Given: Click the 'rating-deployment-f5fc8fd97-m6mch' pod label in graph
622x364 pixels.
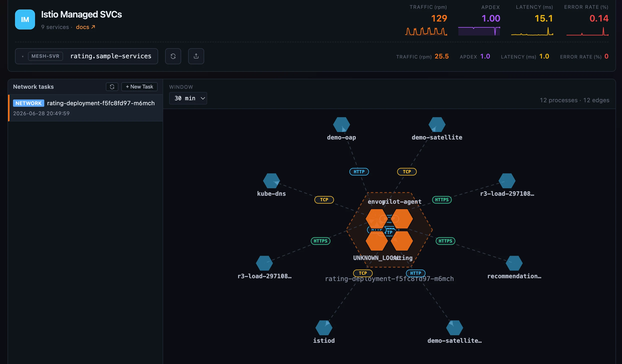Looking at the screenshot, I should click(389, 279).
